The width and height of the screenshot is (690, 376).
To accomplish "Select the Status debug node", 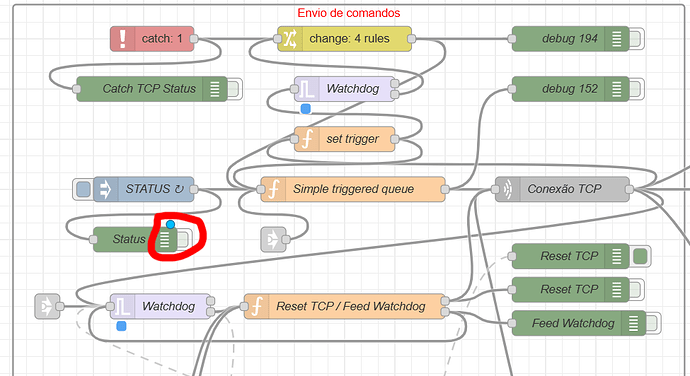I will click(x=135, y=240).
